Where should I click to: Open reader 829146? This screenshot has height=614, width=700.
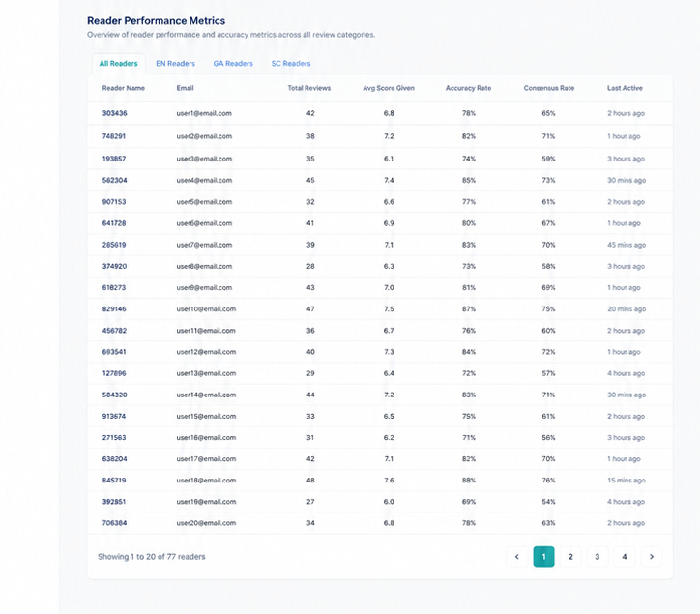pyautogui.click(x=114, y=309)
